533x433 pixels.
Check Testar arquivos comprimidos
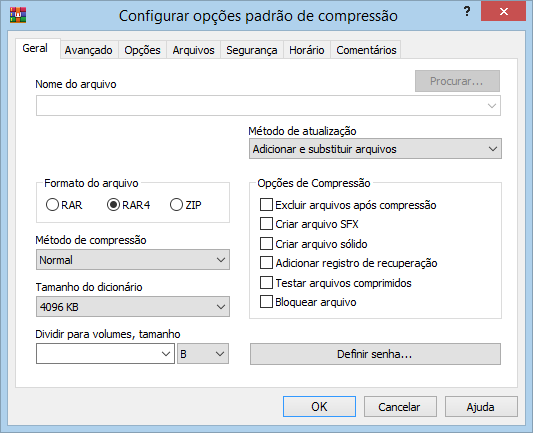point(266,282)
